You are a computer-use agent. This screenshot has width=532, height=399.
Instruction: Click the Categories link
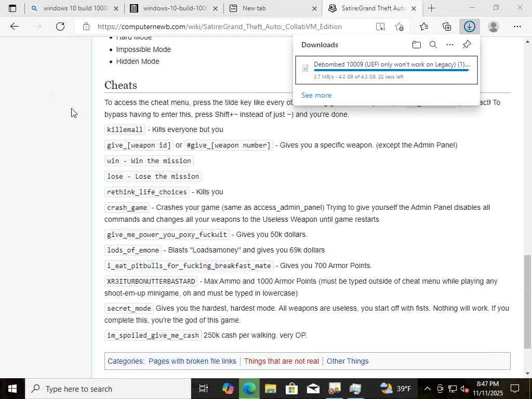[x=125, y=362]
